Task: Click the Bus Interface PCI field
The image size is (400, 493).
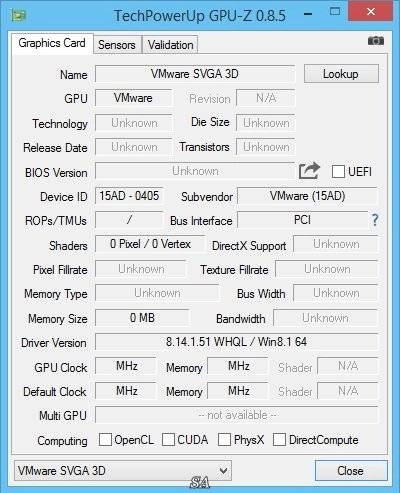Action: tap(302, 220)
